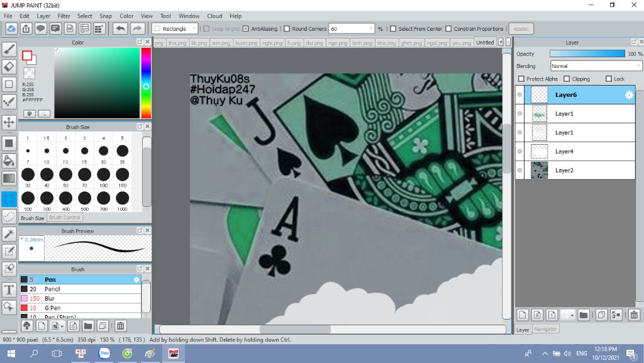The image size is (644, 363).
Task: Open the Rectangle selection shape dropdown
Action: [175, 29]
